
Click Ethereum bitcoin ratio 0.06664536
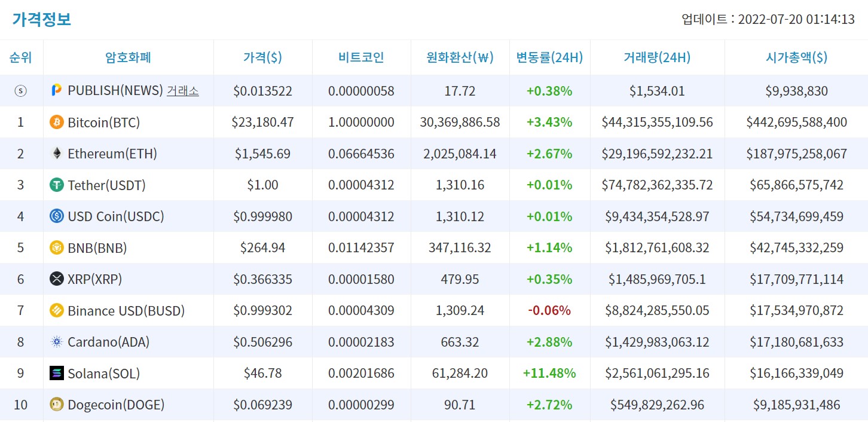pos(361,154)
